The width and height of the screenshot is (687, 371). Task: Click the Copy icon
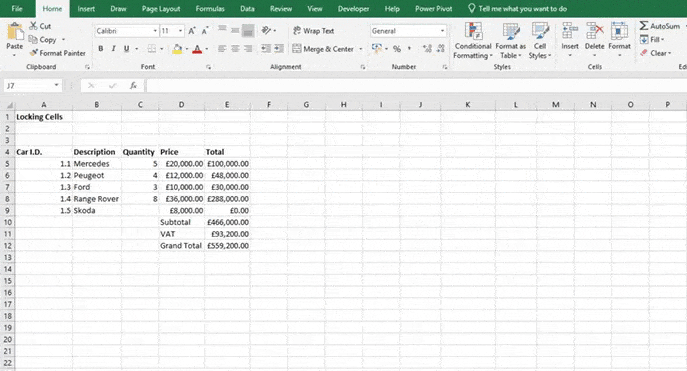point(33,39)
